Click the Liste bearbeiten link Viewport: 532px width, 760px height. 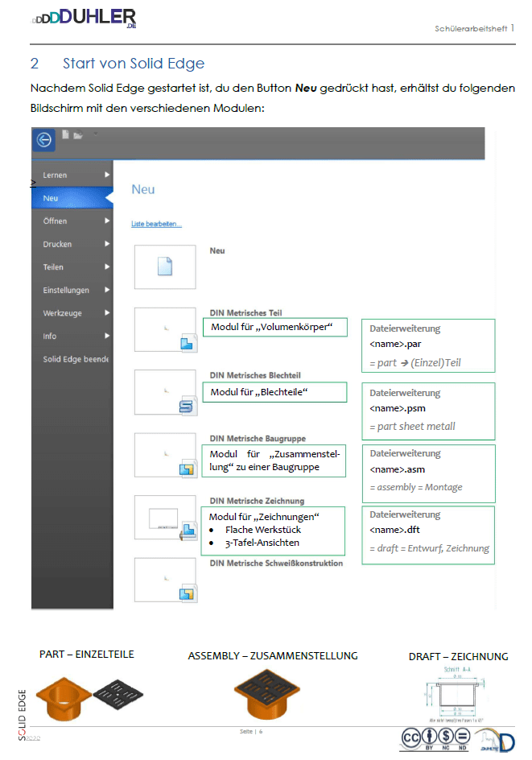point(156,224)
